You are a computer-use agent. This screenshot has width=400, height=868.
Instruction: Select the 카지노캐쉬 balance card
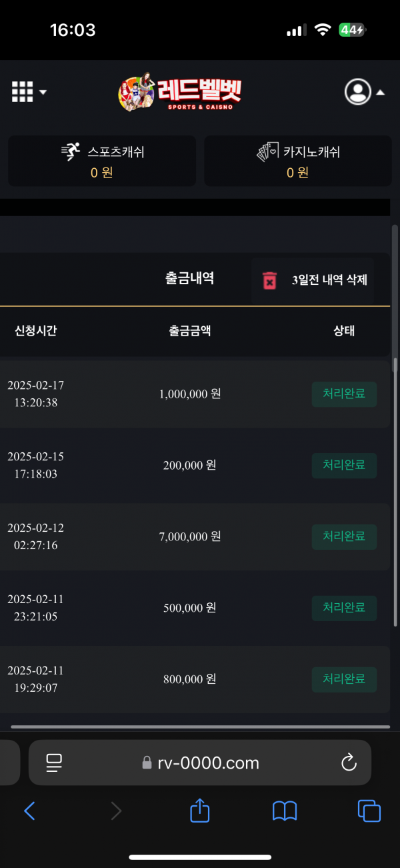(x=298, y=161)
